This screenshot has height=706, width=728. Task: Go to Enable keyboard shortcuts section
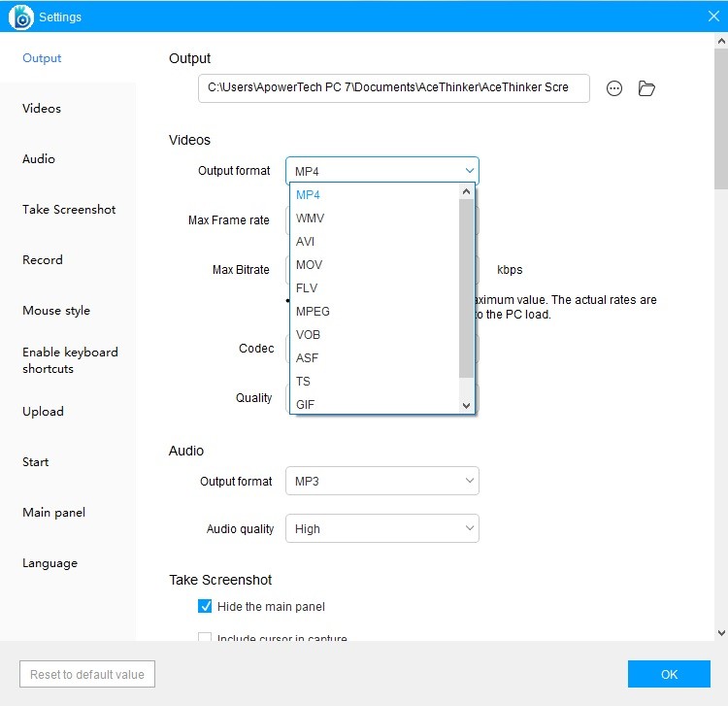click(x=70, y=360)
